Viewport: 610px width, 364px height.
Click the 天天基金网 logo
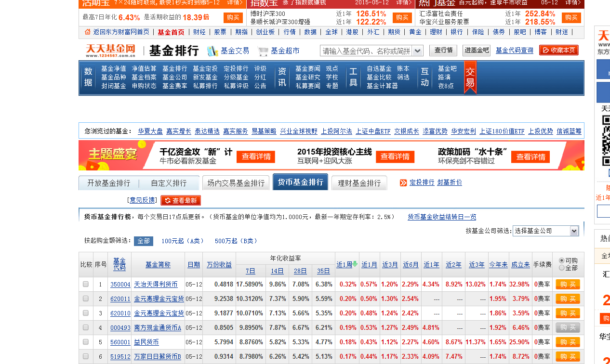coord(111,51)
